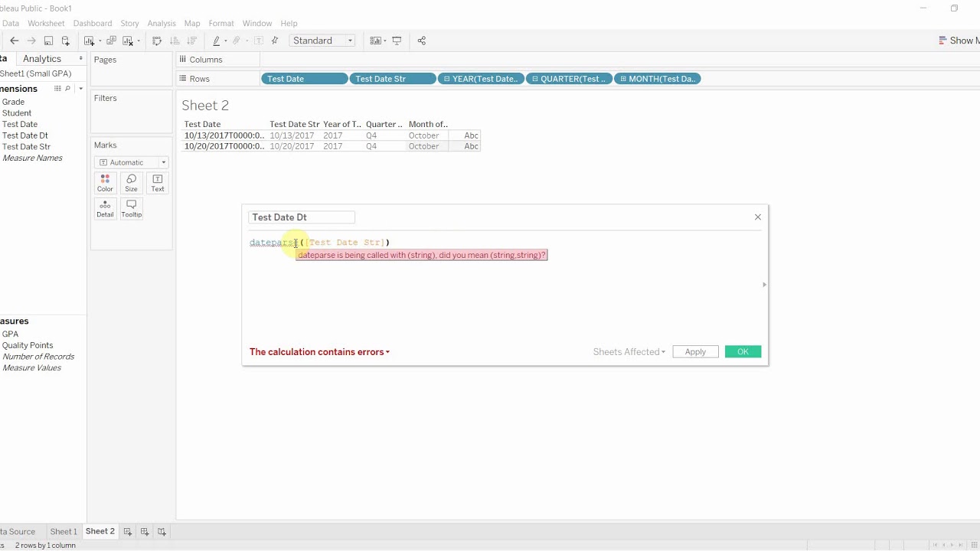
Task: Click the calculation name field Test Date Dt
Action: coord(302,217)
